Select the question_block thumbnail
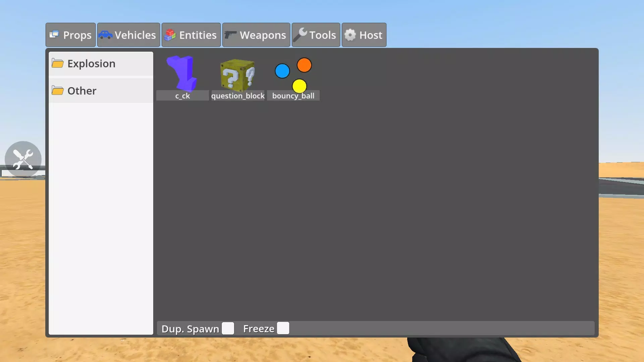 click(238, 77)
